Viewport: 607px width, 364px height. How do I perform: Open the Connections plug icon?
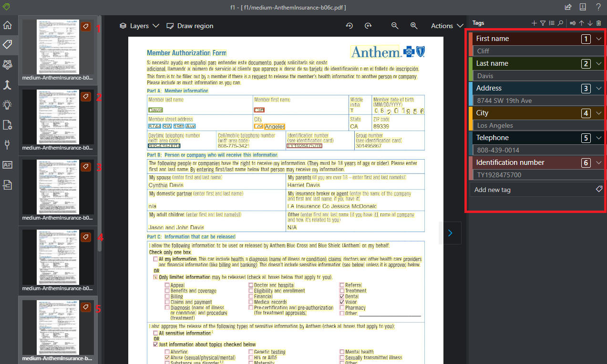(8, 144)
